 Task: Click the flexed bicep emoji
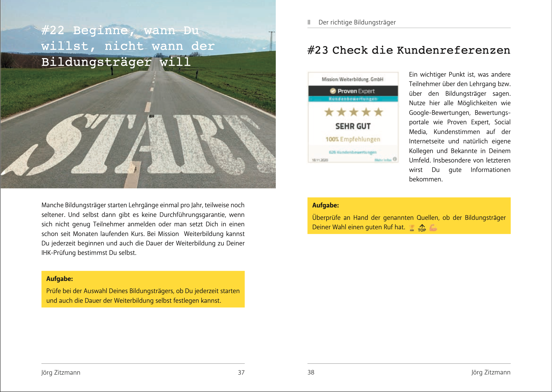[x=433, y=227]
